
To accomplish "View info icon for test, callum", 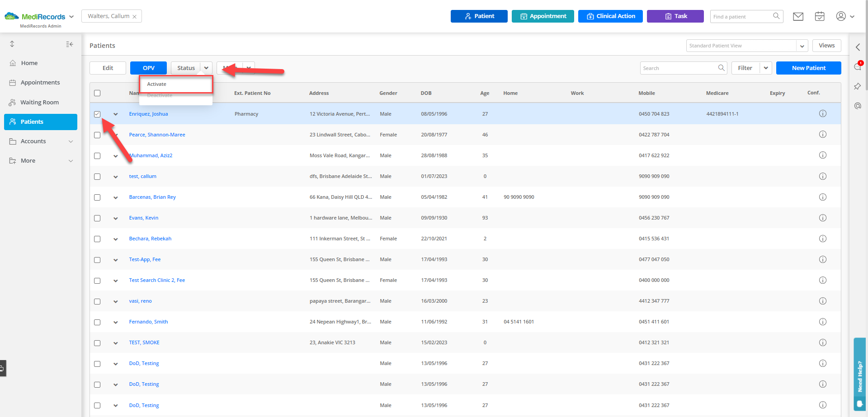I will (x=823, y=176).
